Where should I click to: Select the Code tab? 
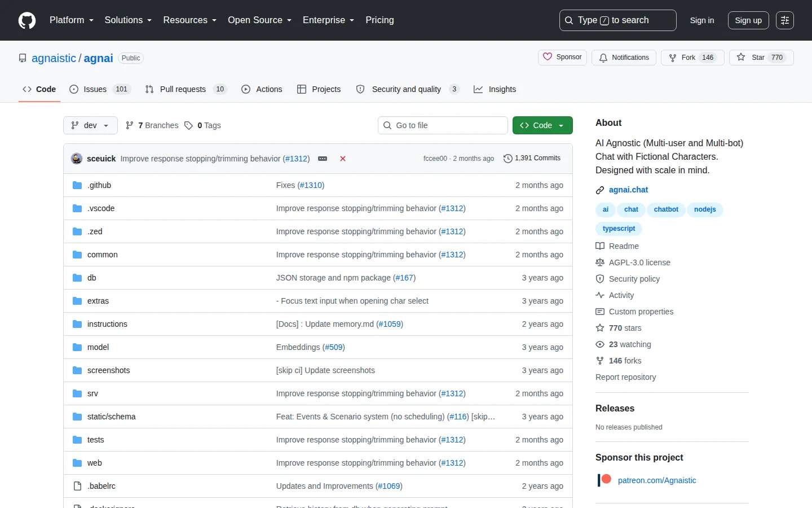pos(39,89)
